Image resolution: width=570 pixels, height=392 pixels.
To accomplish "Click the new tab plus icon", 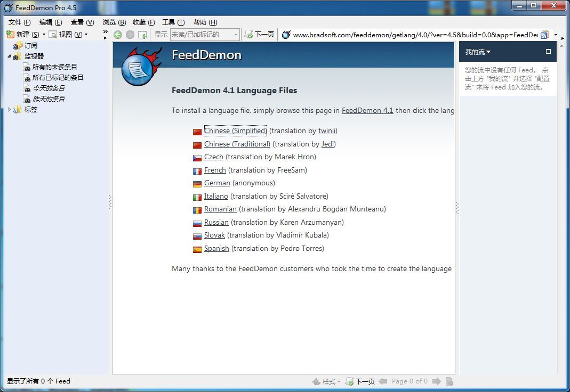I will [142, 35].
